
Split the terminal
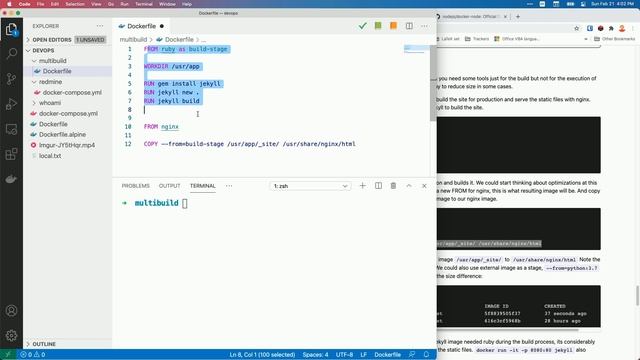tap(378, 186)
